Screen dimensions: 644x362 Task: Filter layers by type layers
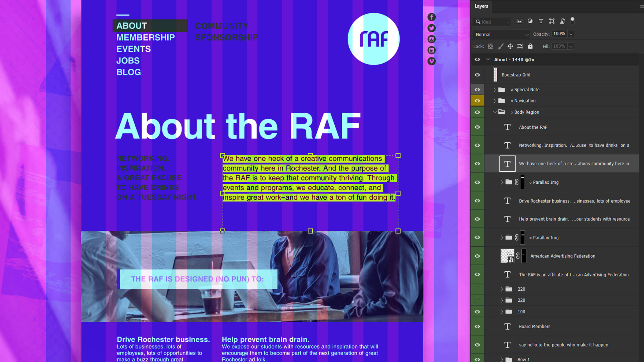pyautogui.click(x=541, y=21)
